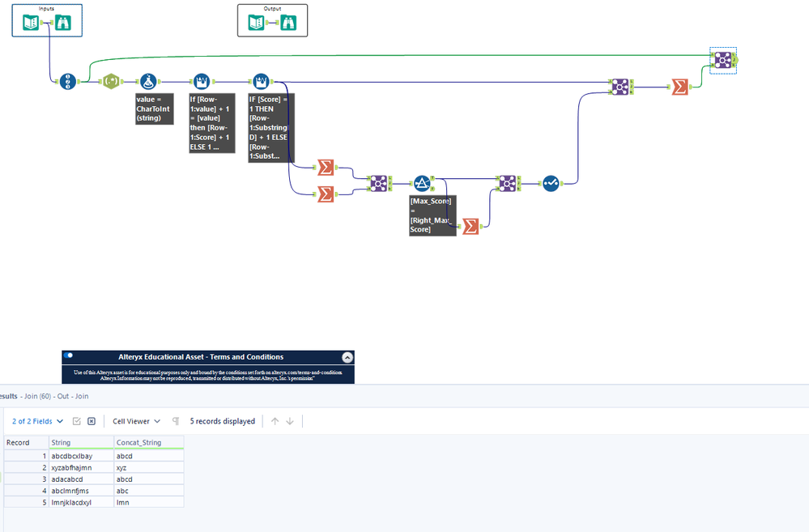Toggle the show whitespace paragraph icon
This screenshot has width=809, height=532.
[x=176, y=421]
